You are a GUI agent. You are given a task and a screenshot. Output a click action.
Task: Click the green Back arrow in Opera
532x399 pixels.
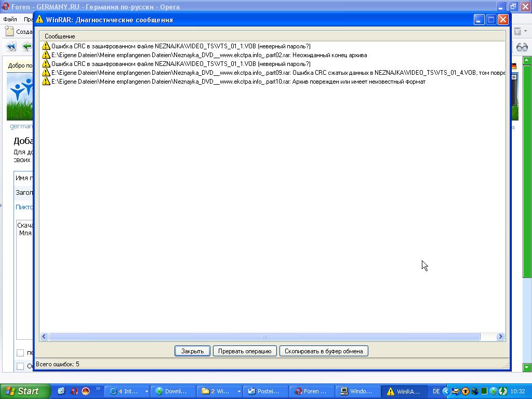click(x=27, y=46)
